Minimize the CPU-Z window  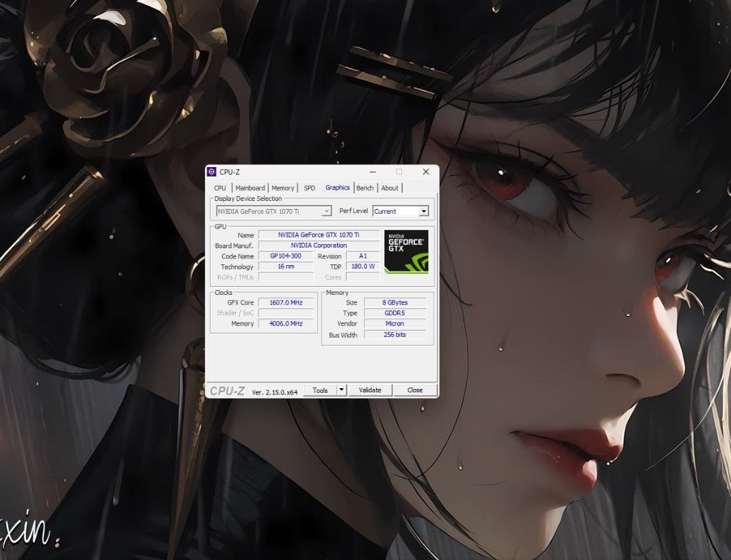(372, 172)
